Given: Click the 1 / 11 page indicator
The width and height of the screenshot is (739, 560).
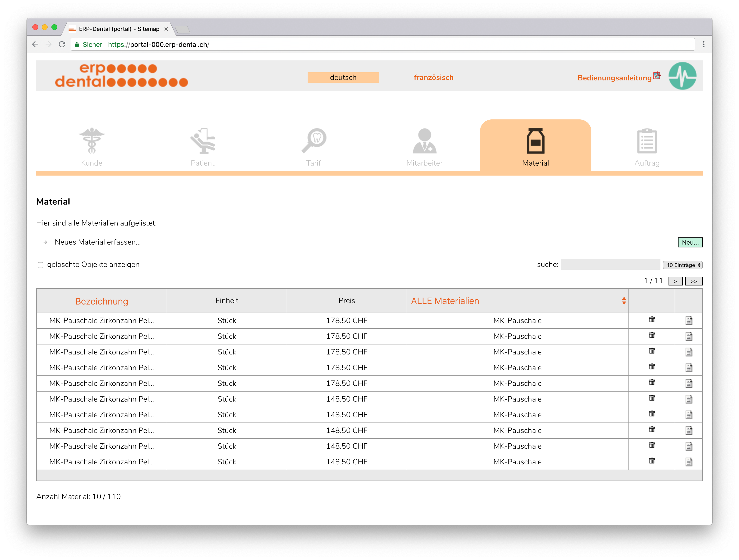Looking at the screenshot, I should click(x=653, y=281).
